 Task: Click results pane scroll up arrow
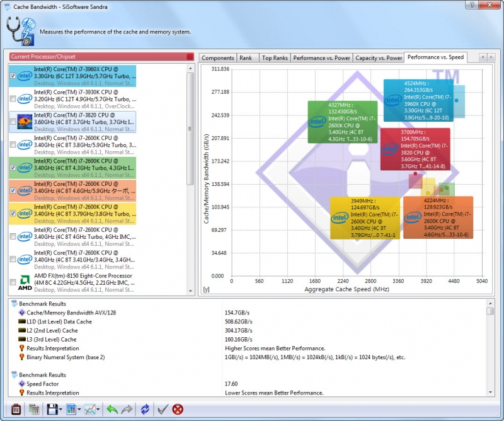(x=490, y=303)
